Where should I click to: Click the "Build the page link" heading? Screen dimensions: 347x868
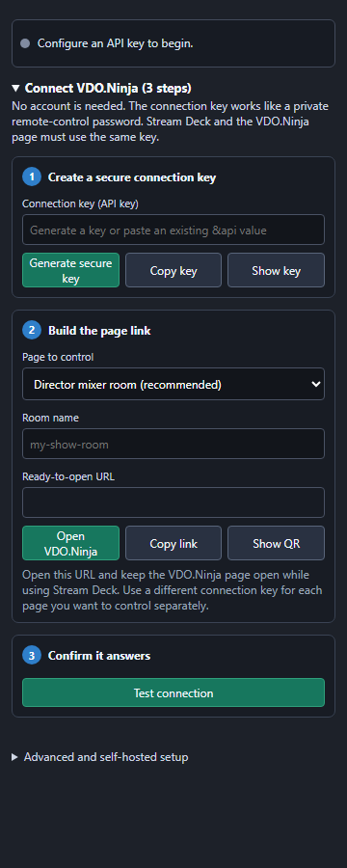(x=99, y=331)
